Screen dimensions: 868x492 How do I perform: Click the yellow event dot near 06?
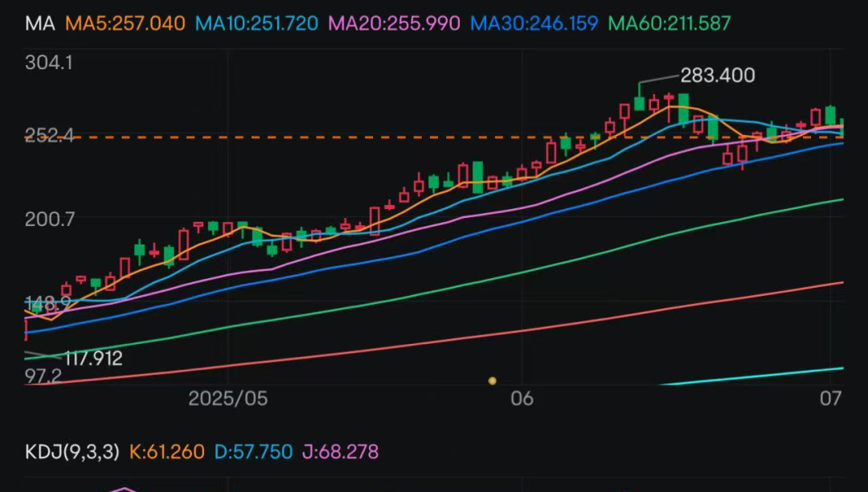(x=492, y=381)
